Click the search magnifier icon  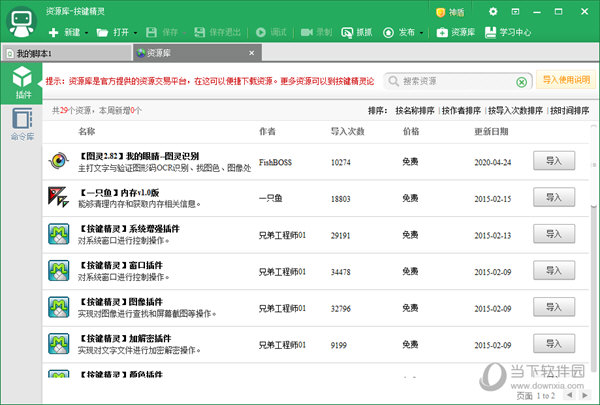(393, 81)
